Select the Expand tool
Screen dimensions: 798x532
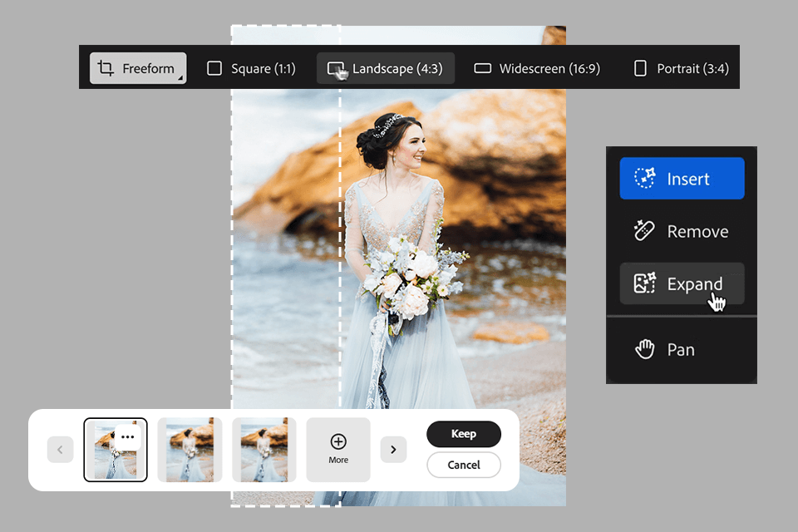(682, 283)
